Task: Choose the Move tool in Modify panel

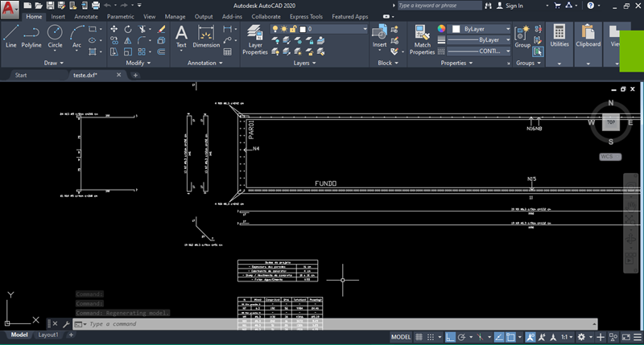Action: tap(114, 29)
